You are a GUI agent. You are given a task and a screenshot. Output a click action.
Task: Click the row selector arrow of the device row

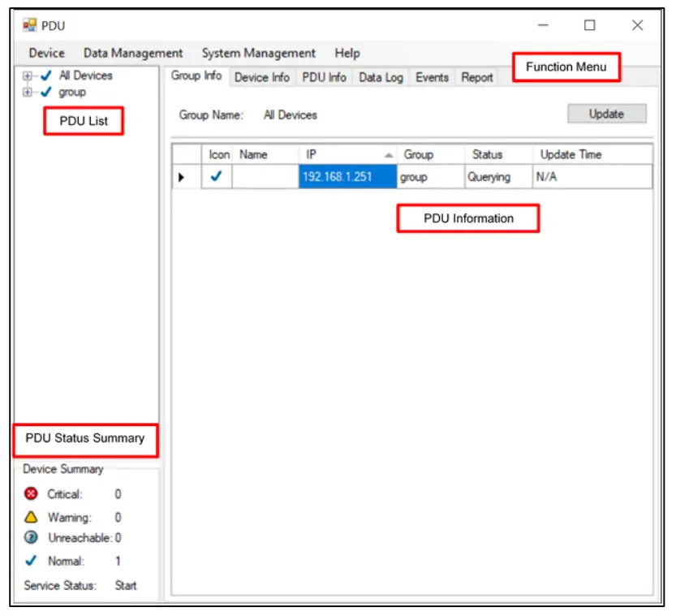(182, 177)
